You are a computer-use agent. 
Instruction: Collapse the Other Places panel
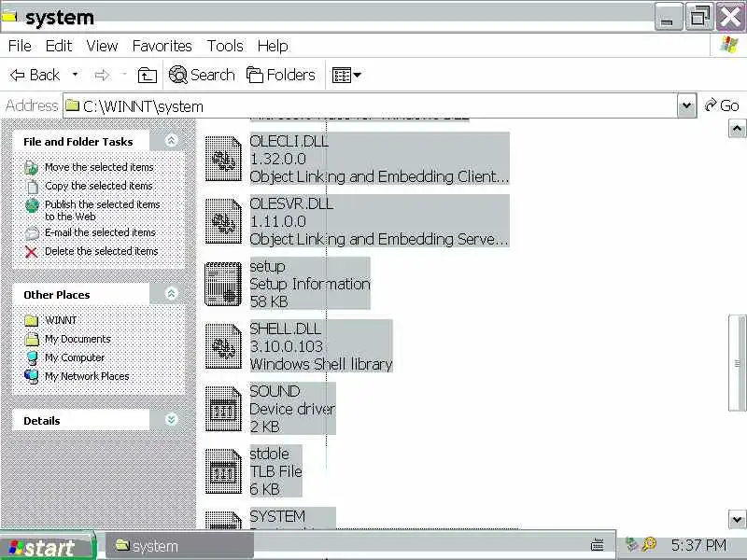171,293
